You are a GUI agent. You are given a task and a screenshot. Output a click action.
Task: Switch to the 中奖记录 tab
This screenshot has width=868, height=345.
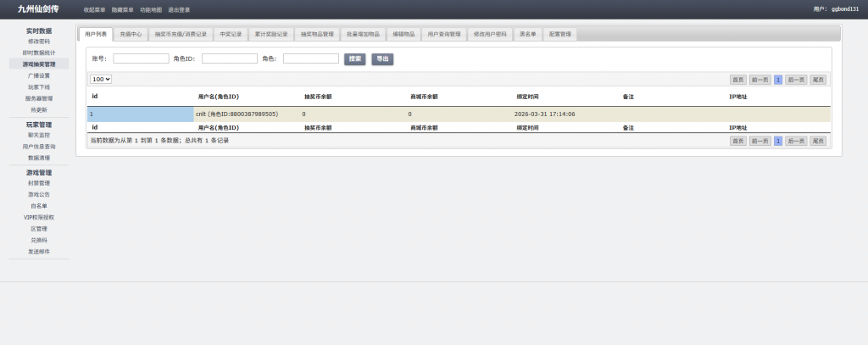[231, 34]
